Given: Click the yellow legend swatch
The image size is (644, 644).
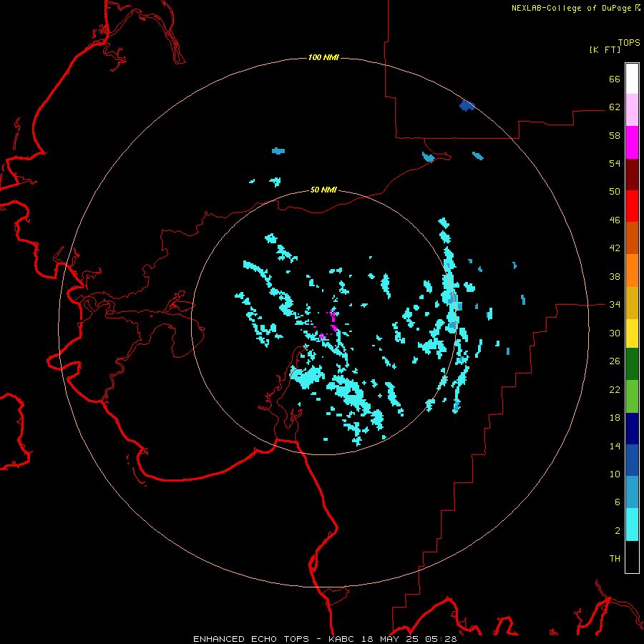Looking at the screenshot, I should (x=632, y=333).
